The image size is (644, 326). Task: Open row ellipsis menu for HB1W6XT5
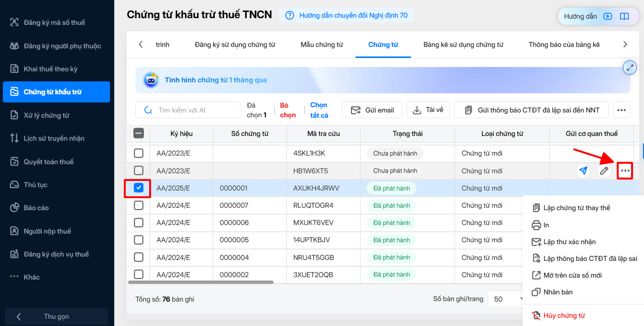pyautogui.click(x=625, y=170)
